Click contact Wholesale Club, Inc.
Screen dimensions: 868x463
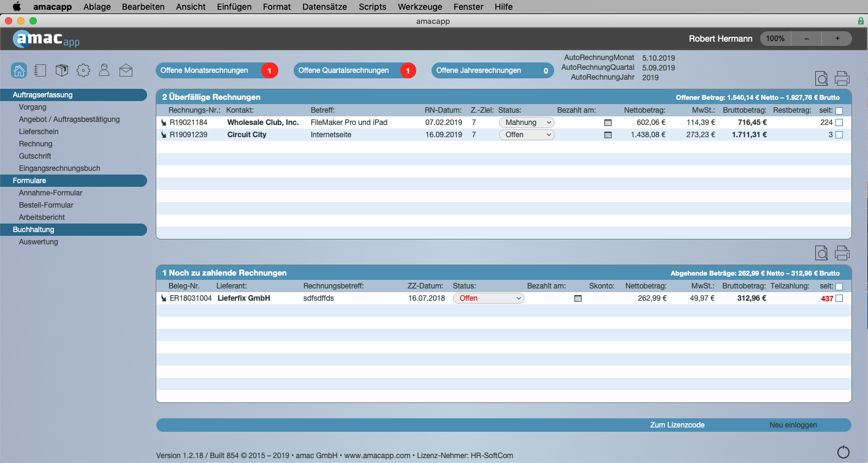(x=263, y=122)
